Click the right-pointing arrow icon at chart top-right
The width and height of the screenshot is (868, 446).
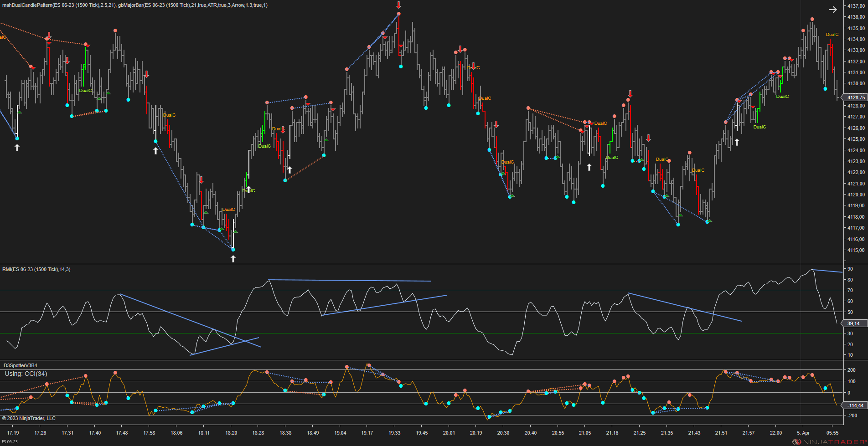pos(832,10)
